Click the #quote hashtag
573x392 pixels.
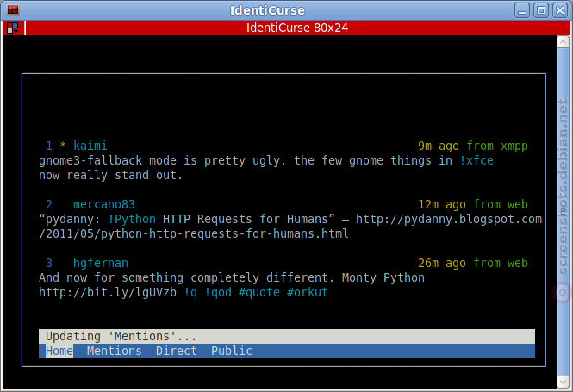[259, 292]
